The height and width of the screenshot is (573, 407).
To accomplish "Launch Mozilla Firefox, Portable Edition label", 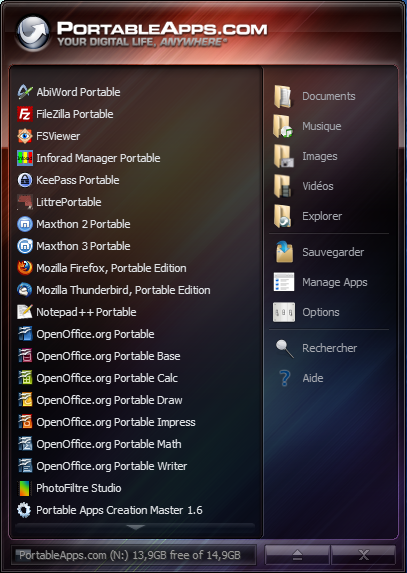I will point(111,268).
